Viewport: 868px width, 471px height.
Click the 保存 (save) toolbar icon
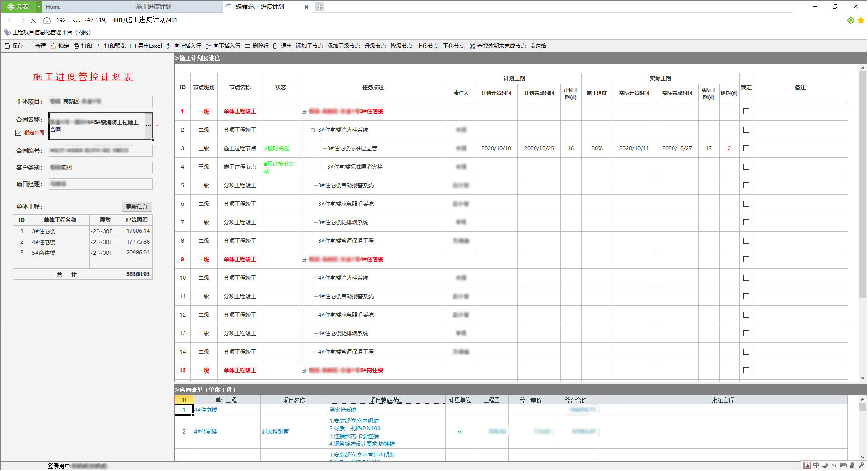click(x=7, y=46)
